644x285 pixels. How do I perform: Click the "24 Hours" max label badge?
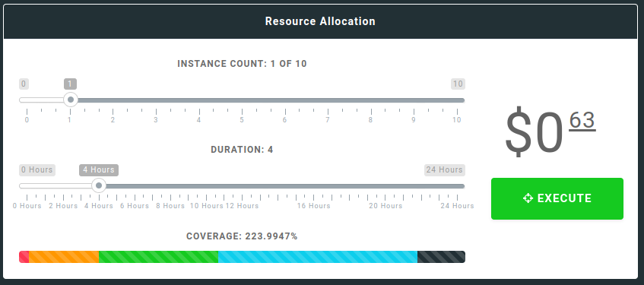click(444, 169)
